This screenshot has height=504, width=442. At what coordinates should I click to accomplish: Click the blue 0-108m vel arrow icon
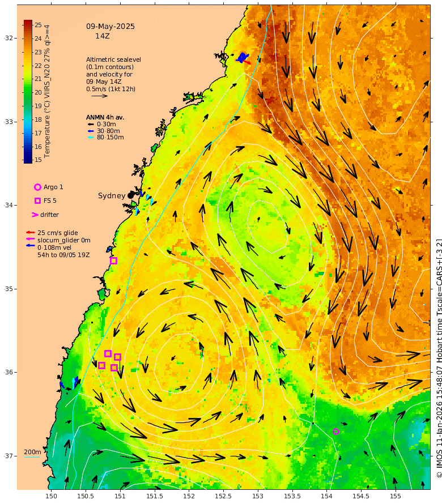click(x=30, y=246)
